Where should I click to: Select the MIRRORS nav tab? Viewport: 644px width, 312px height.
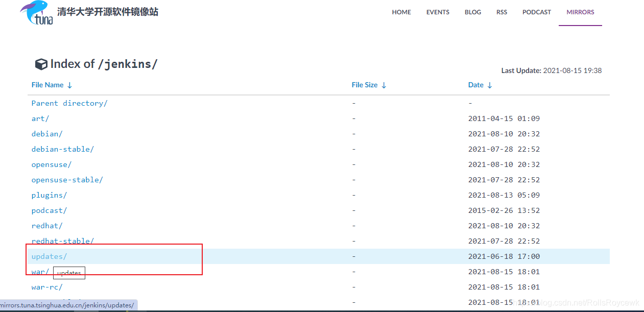[580, 12]
